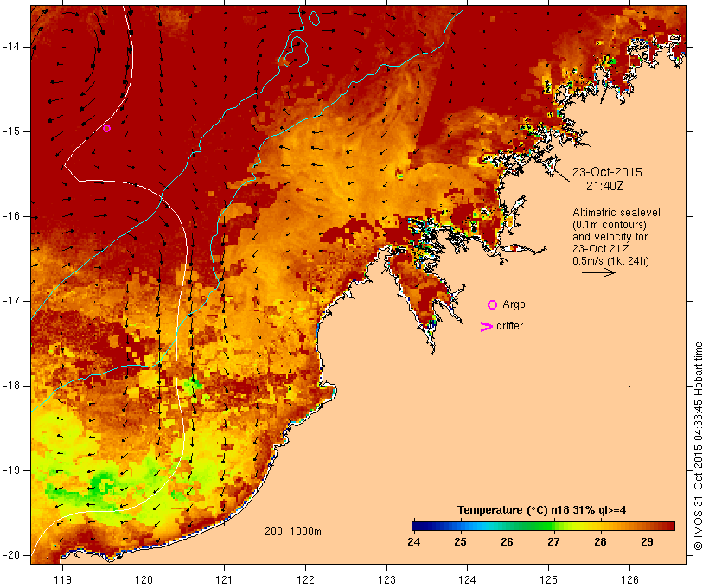This screenshot has height=588, width=709.
Task: Click the 'and velocity for' caption line
Action: click(610, 237)
